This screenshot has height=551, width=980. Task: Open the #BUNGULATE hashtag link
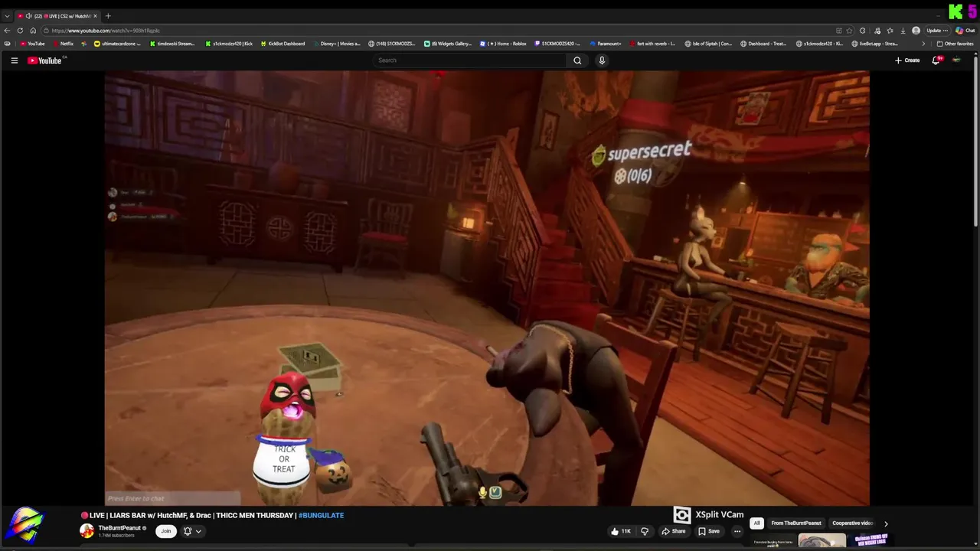click(x=321, y=515)
